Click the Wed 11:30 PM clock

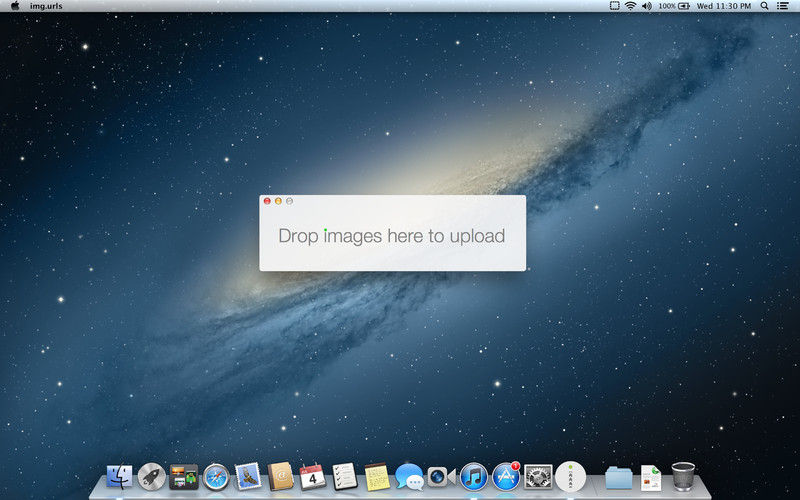click(x=724, y=6)
